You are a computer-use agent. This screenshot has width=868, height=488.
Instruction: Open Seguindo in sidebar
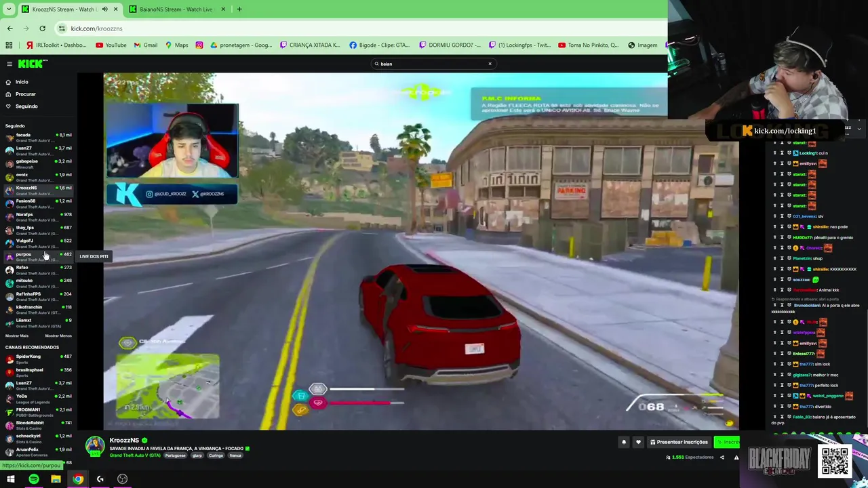click(x=26, y=106)
